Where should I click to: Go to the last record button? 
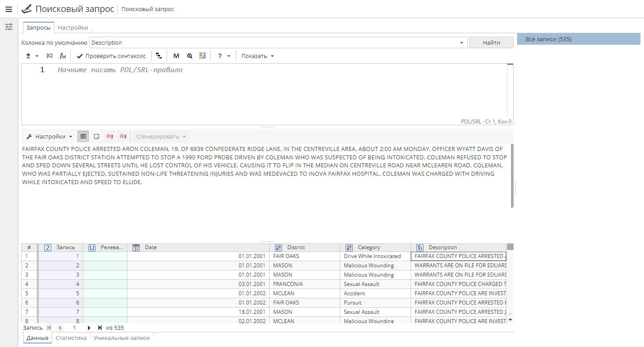[100, 328]
